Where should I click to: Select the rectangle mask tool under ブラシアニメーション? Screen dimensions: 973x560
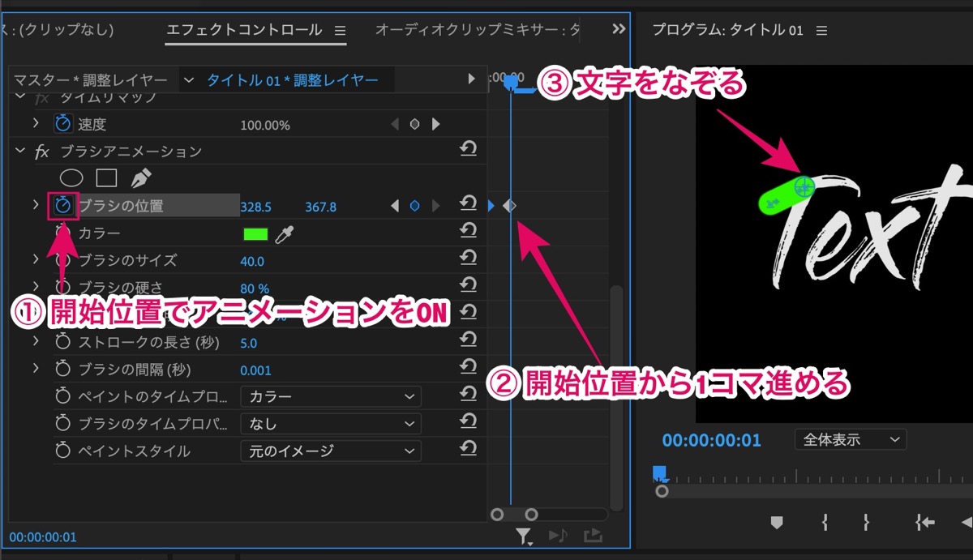(x=106, y=177)
